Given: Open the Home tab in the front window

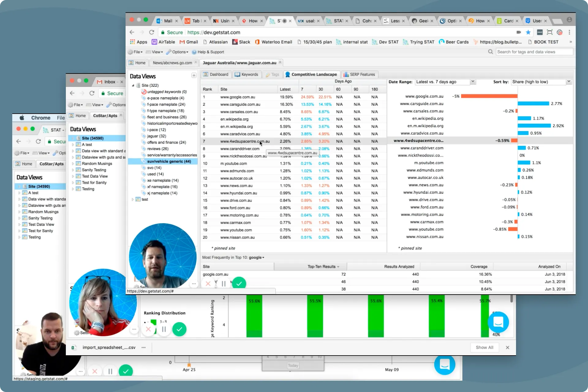Looking at the screenshot, I should 137,63.
